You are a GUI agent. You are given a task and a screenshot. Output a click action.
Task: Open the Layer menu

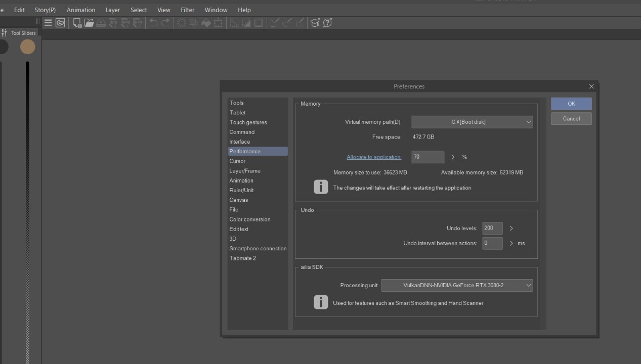point(113,10)
